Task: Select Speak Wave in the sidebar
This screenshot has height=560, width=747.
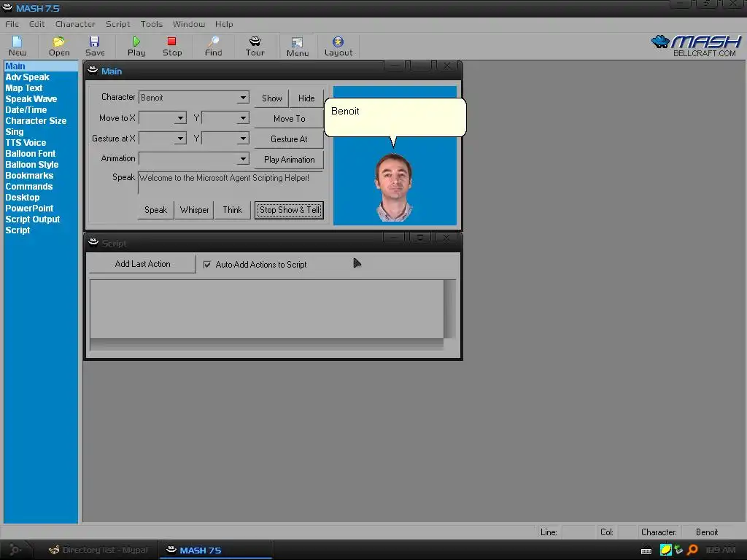Action: point(31,99)
